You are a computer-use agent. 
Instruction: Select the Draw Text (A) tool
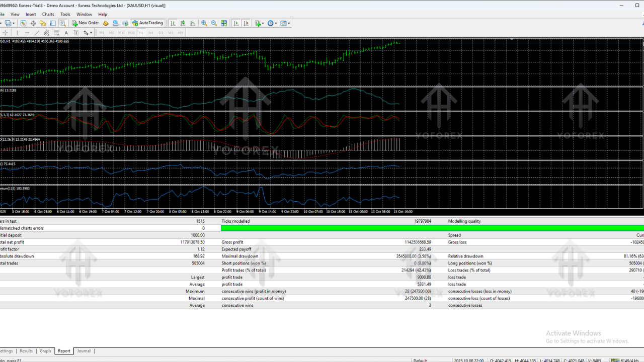[x=66, y=33]
